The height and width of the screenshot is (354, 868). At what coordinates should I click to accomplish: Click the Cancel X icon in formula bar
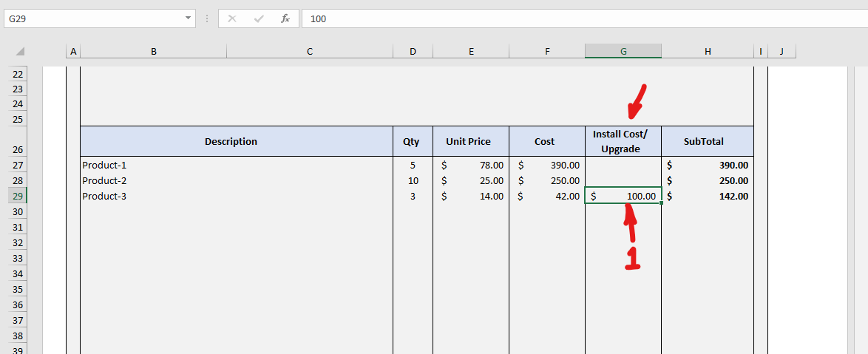(232, 18)
